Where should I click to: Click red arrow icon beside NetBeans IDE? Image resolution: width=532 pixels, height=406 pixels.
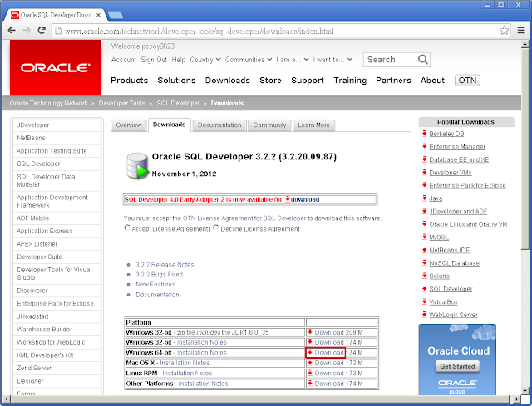[424, 250]
